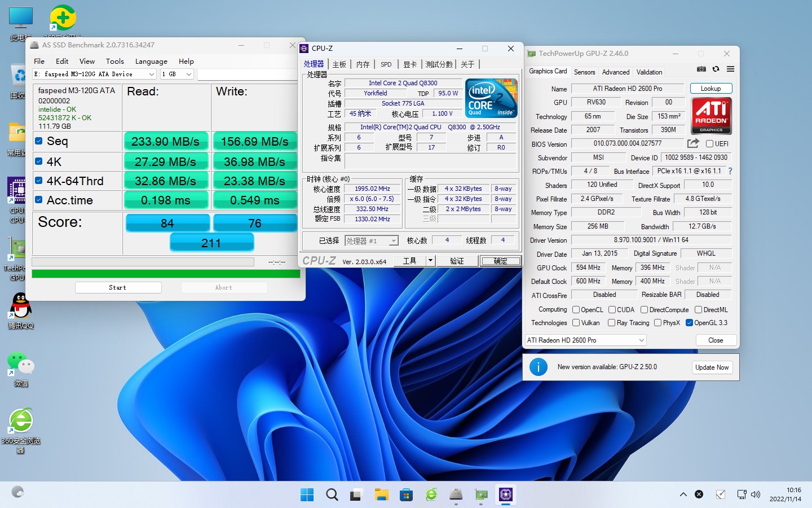
Task: Toggle the OpenGL 3.3 checkbox
Action: point(689,323)
